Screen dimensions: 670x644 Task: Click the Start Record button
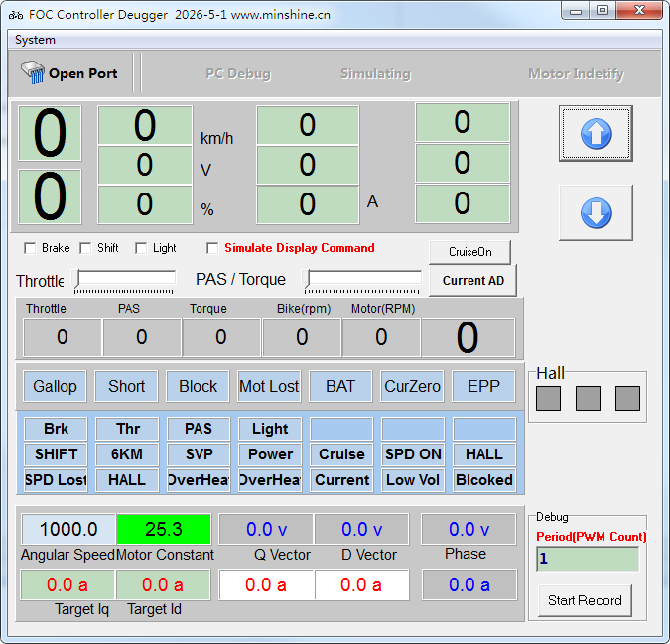[585, 600]
